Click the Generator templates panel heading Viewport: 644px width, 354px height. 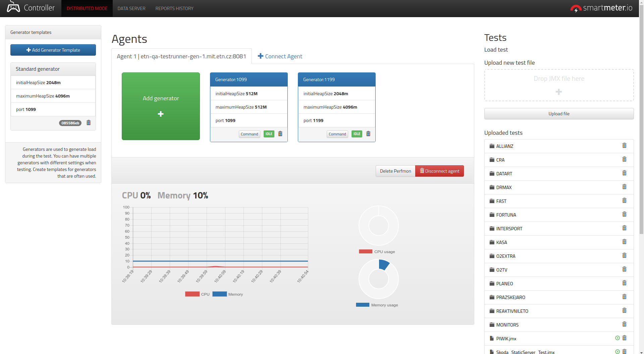(x=53, y=32)
